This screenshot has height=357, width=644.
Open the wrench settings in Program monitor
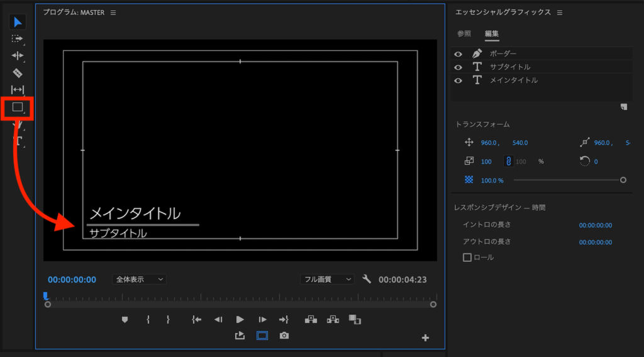pyautogui.click(x=367, y=279)
